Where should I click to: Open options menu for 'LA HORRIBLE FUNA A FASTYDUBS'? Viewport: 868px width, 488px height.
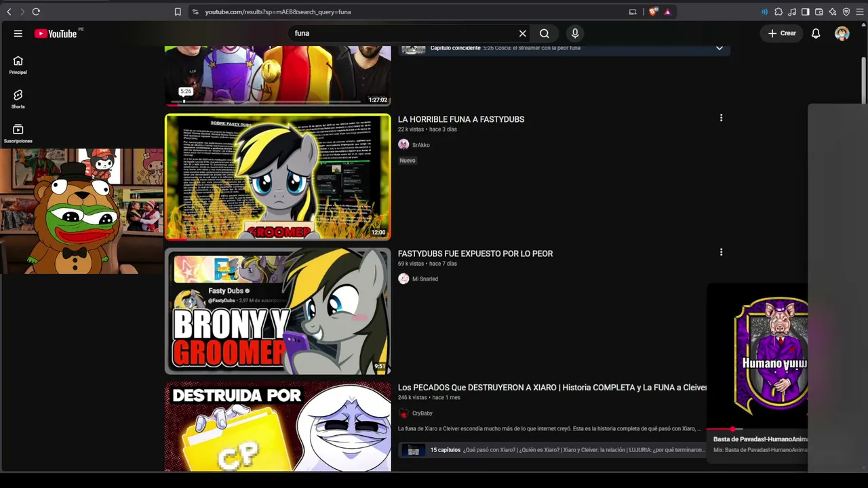(x=721, y=118)
